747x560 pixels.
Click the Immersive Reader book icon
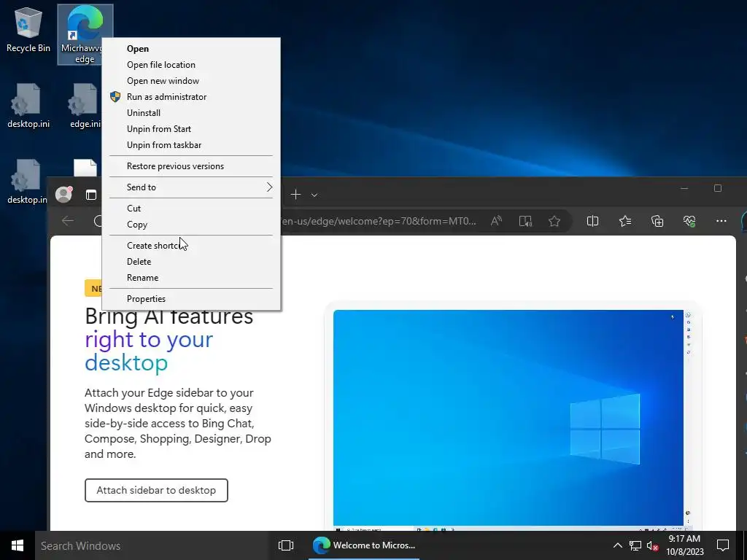[525, 221]
